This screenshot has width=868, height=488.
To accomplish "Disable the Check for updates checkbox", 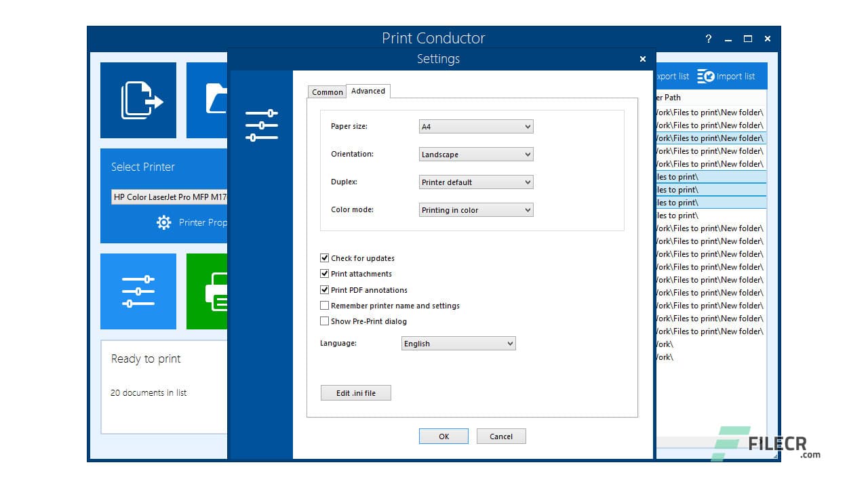I will (x=325, y=258).
